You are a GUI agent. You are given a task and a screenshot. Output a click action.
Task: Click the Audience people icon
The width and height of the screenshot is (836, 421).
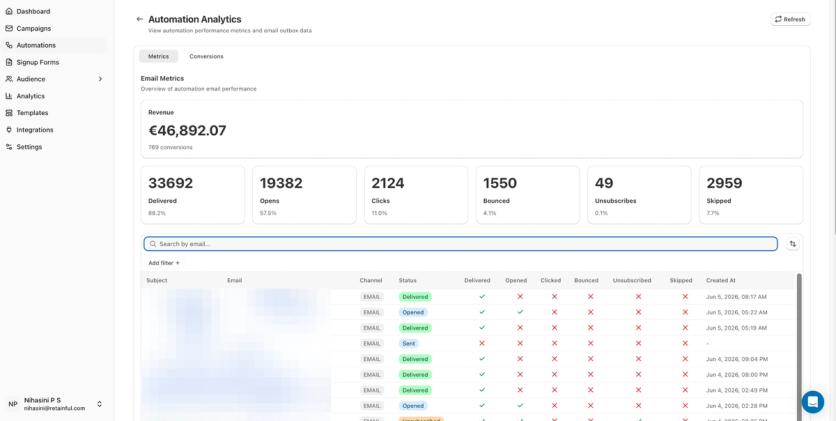(9, 79)
